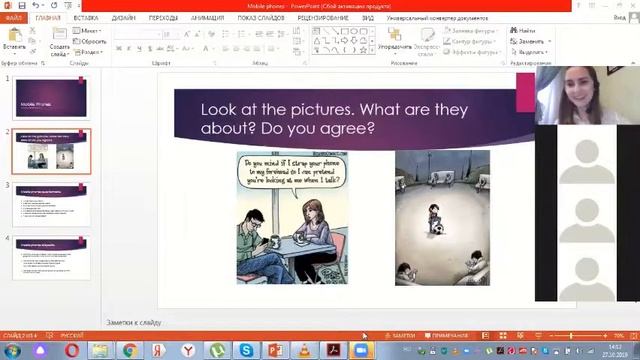
Task: Start slideshow from quick access toolbar
Action: [68, 5]
